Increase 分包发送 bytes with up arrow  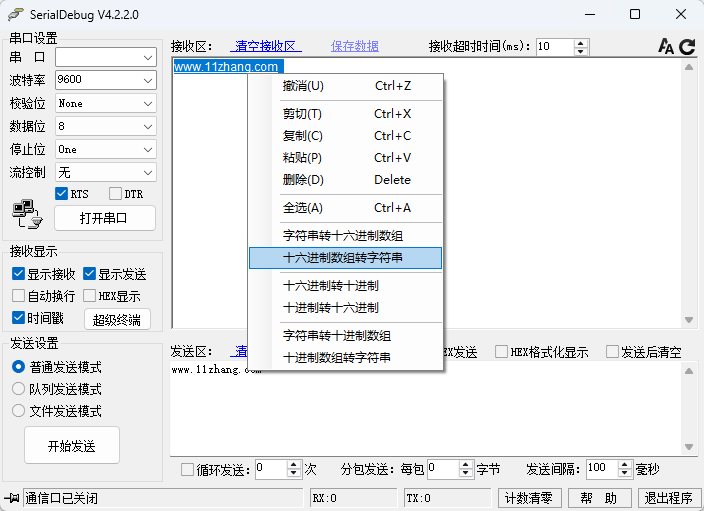tap(466, 465)
